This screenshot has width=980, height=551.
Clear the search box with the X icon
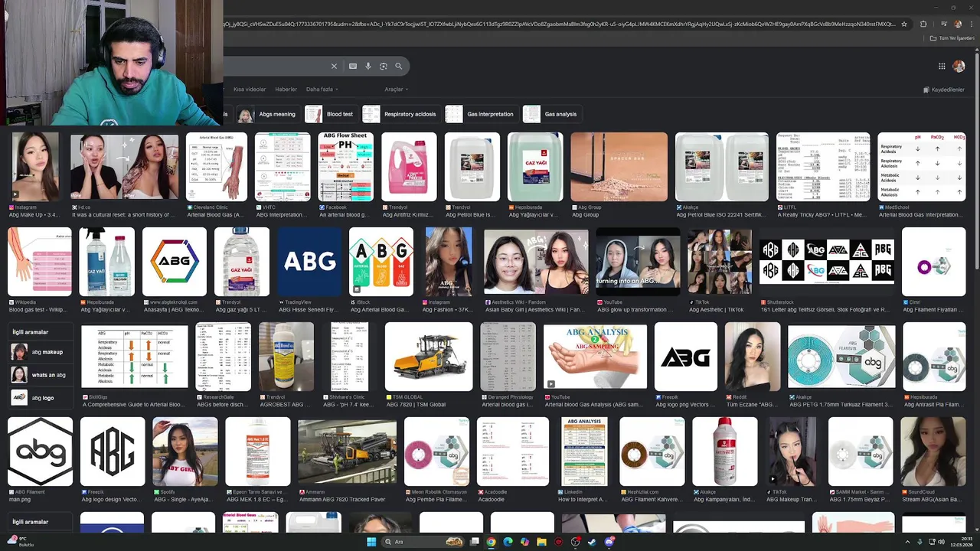(x=334, y=67)
